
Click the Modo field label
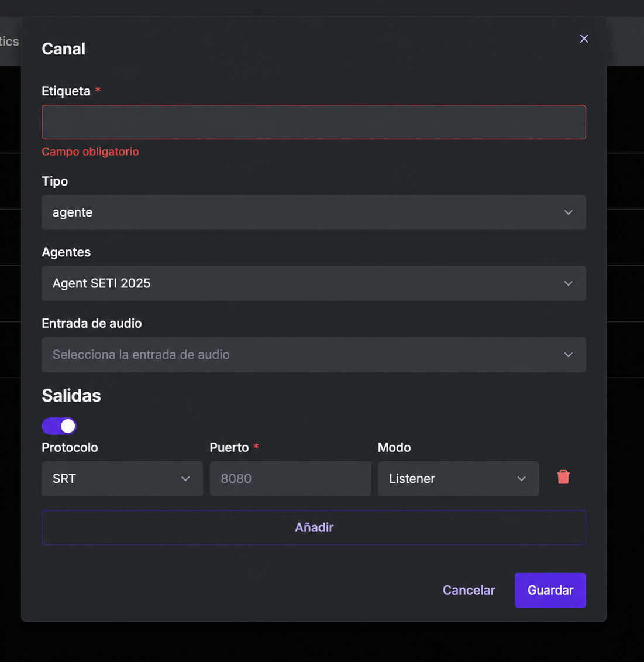[394, 448]
